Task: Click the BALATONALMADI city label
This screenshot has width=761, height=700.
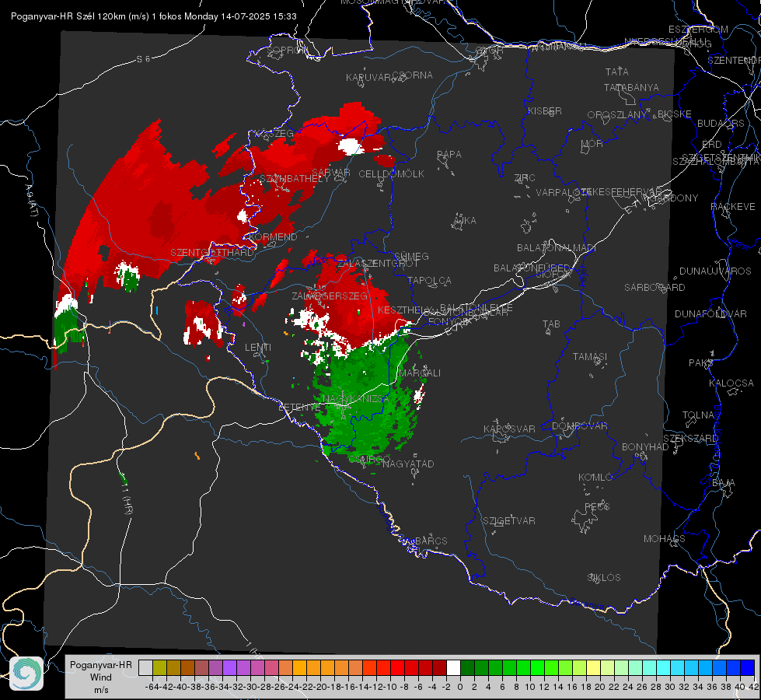Action: pyautogui.click(x=557, y=248)
